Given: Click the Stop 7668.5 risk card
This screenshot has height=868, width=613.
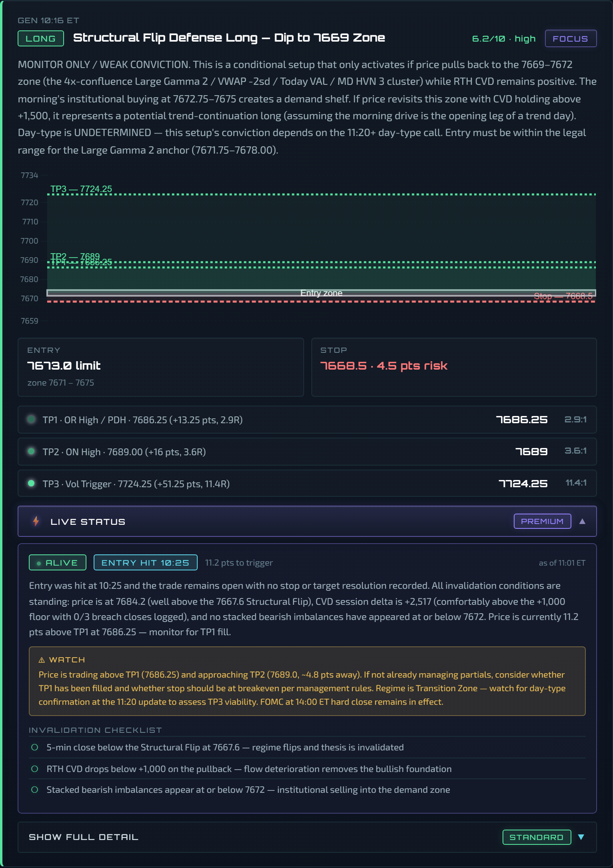Looking at the screenshot, I should point(454,367).
